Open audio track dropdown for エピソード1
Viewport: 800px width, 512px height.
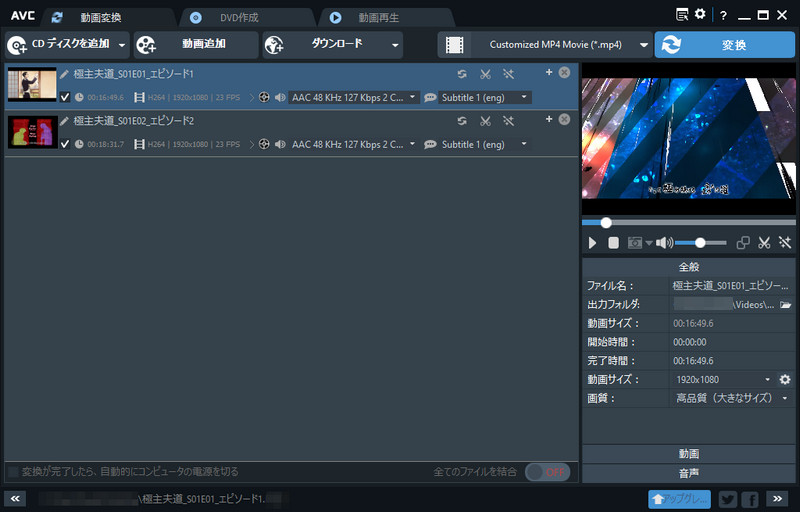tap(354, 97)
